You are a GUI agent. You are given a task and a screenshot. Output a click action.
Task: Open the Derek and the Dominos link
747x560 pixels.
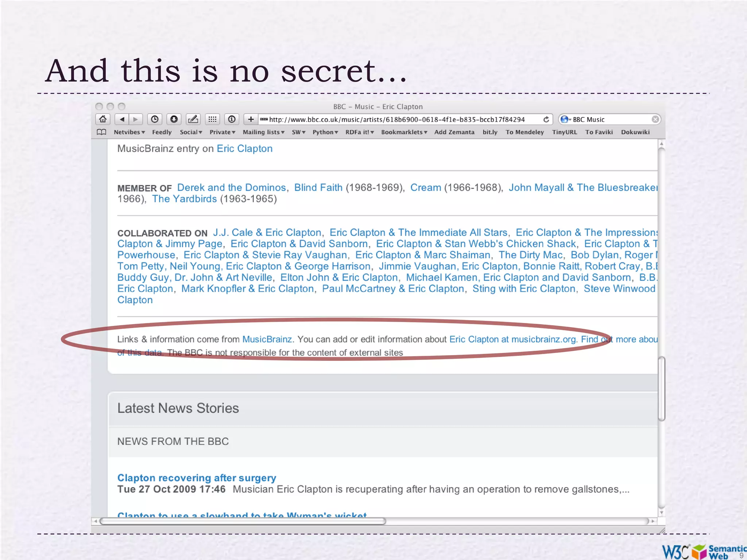pyautogui.click(x=231, y=187)
